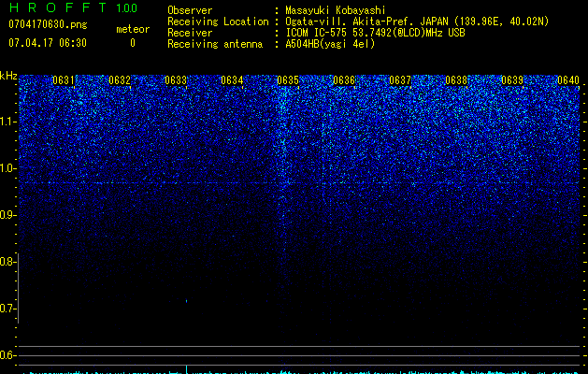The width and height of the screenshot is (588, 374).
Task: Click the cyan intensity spike below 0633
Action: (x=186, y=369)
